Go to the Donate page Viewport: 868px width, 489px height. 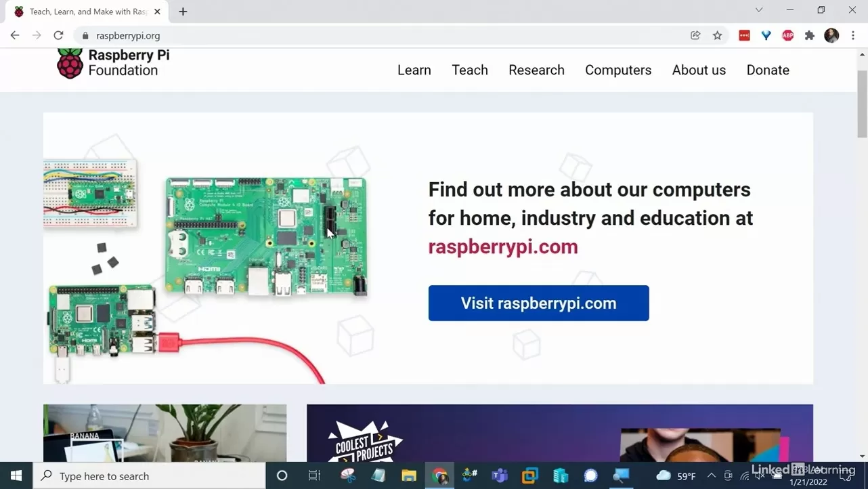[x=768, y=70]
